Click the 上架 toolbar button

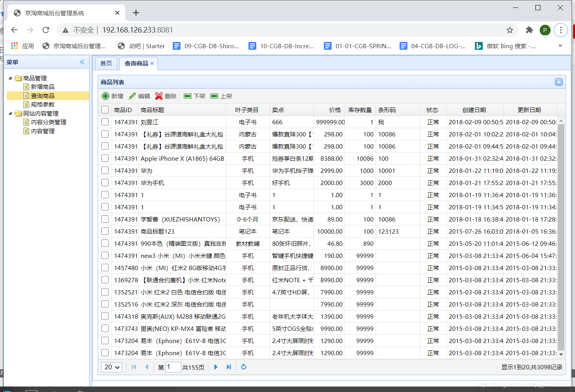pyautogui.click(x=221, y=96)
